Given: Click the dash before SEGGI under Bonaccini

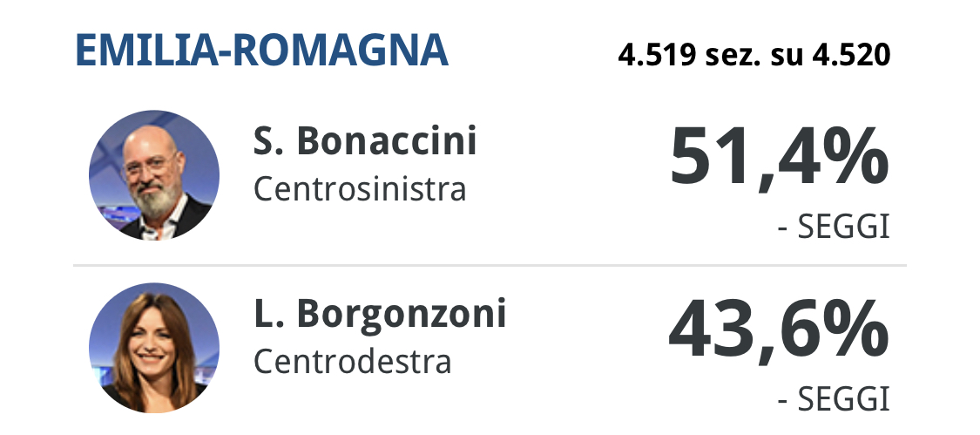Looking at the screenshot, I should [782, 228].
